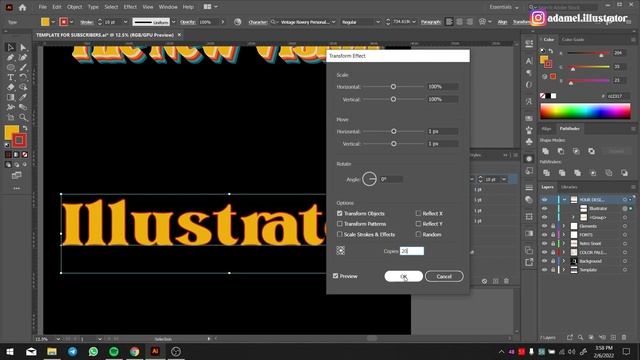640x360 pixels.
Task: Open zoom level dropdown at bottom left
Action: pyautogui.click(x=58, y=339)
